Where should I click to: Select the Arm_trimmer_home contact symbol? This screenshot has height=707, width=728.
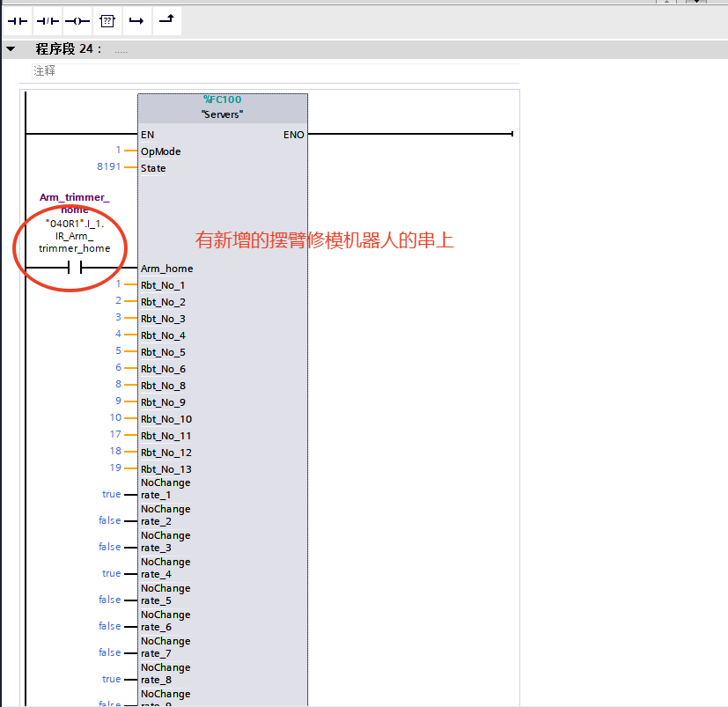75,268
